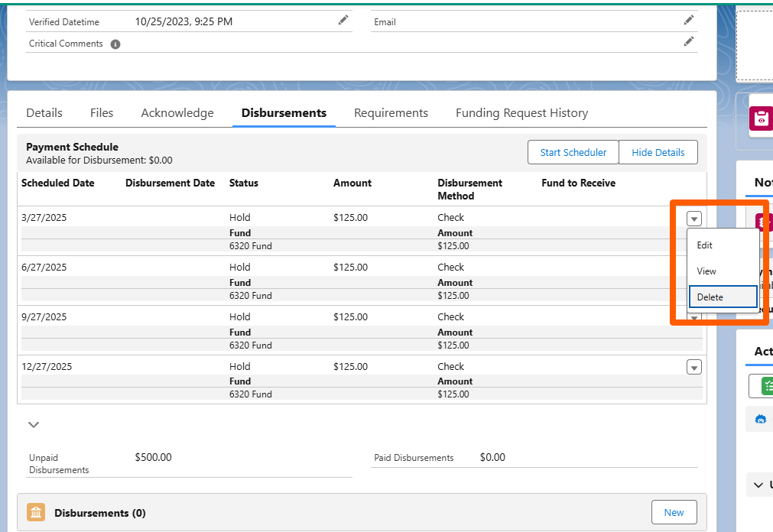Open row actions dropdown for 12/27/2025 payment

click(x=694, y=368)
